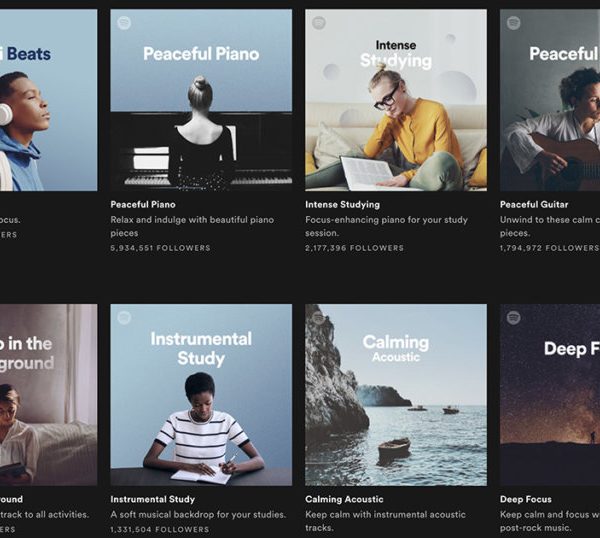Open the Peaceful Piano playlist cover

coord(201,100)
